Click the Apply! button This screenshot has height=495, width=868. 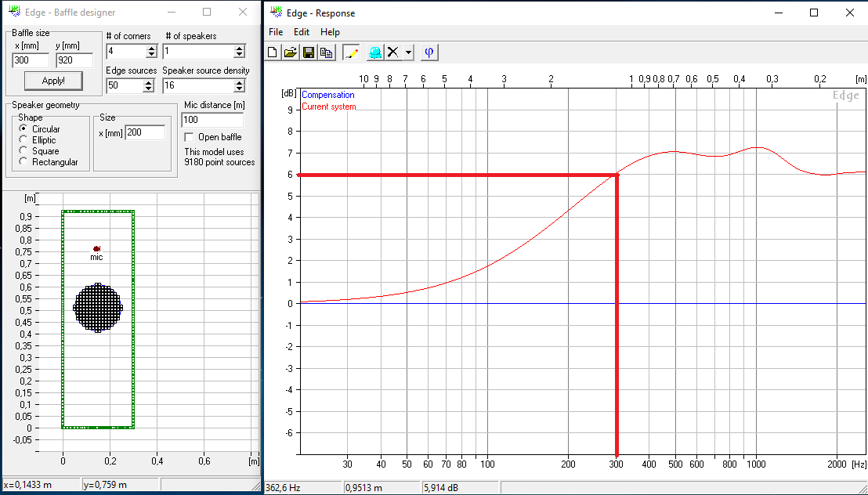click(x=54, y=81)
